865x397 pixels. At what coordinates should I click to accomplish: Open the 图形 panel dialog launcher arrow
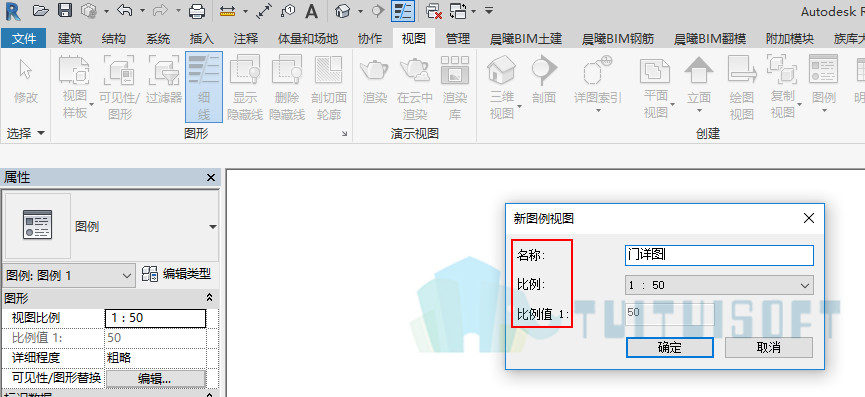[x=345, y=134]
